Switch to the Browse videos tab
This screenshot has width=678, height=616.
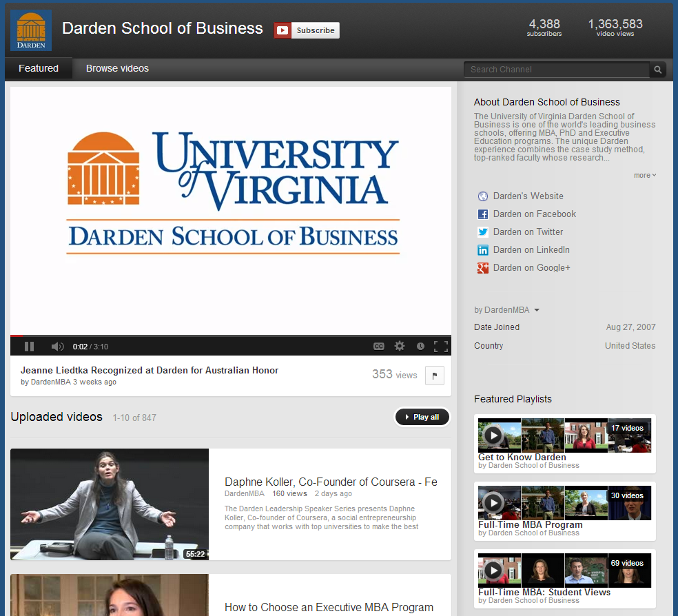[116, 68]
